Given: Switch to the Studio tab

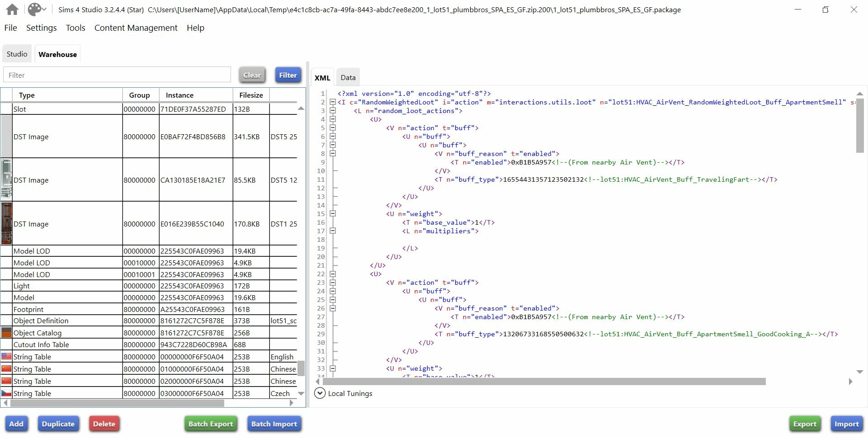Looking at the screenshot, I should coord(17,54).
